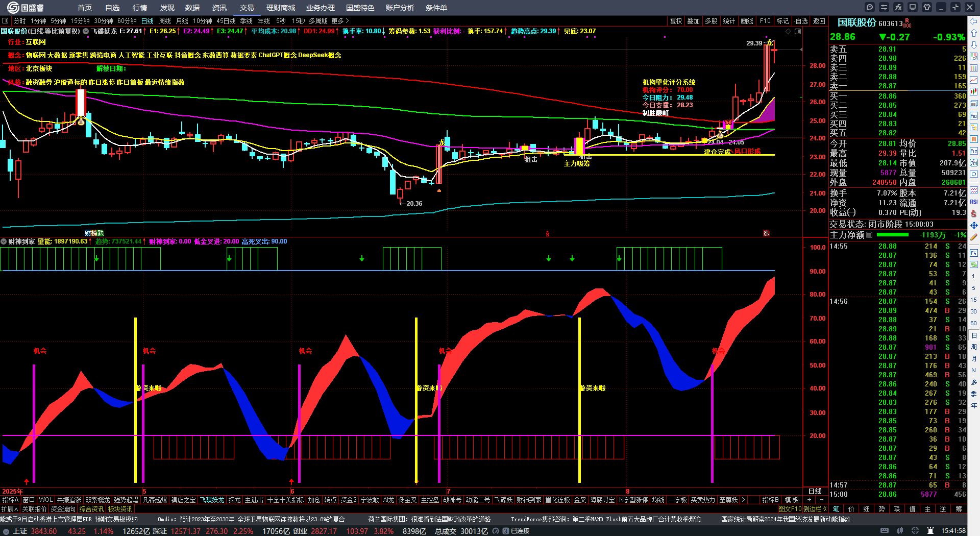Click the 图文F10 button

click(790, 509)
